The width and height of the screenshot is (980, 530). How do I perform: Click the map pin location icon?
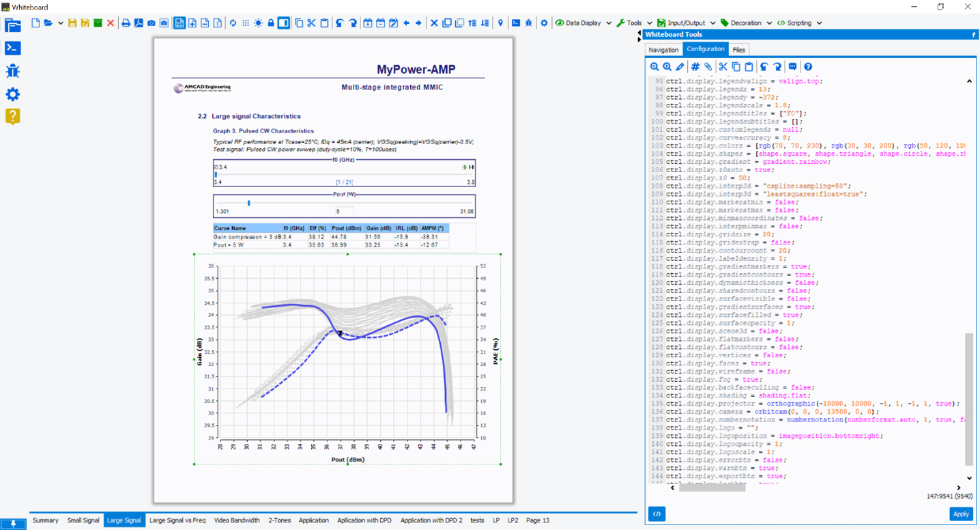coord(500,23)
